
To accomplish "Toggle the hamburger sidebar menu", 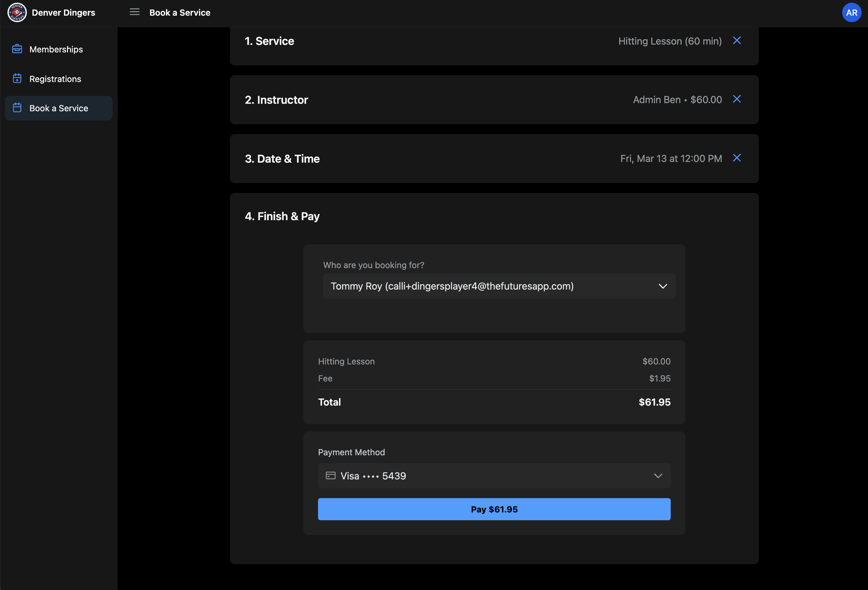I will click(x=134, y=12).
